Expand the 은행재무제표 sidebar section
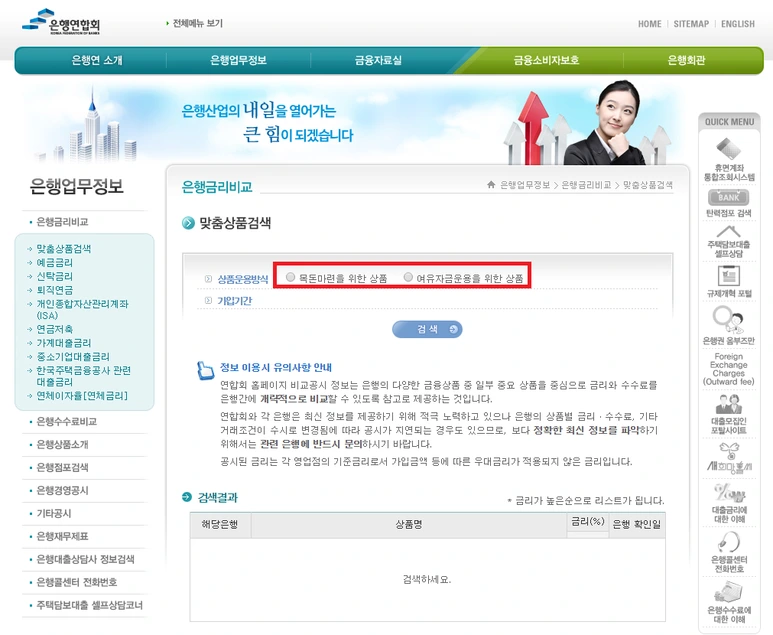This screenshot has height=635, width=773. (62, 536)
